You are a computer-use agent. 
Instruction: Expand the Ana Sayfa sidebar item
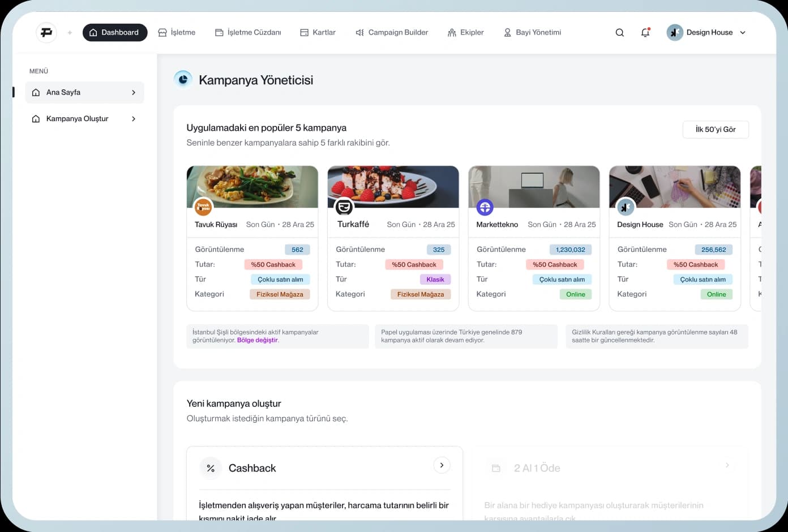click(x=134, y=92)
